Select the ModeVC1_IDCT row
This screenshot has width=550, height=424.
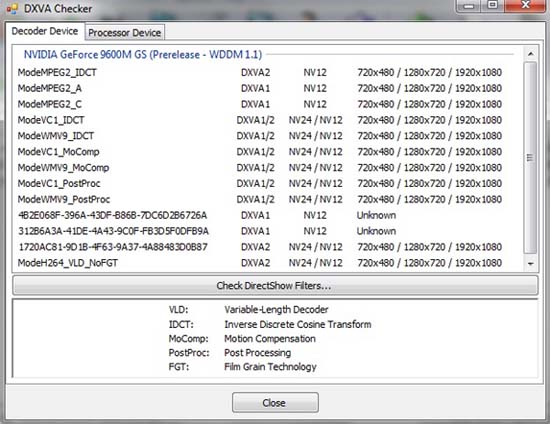click(260, 120)
